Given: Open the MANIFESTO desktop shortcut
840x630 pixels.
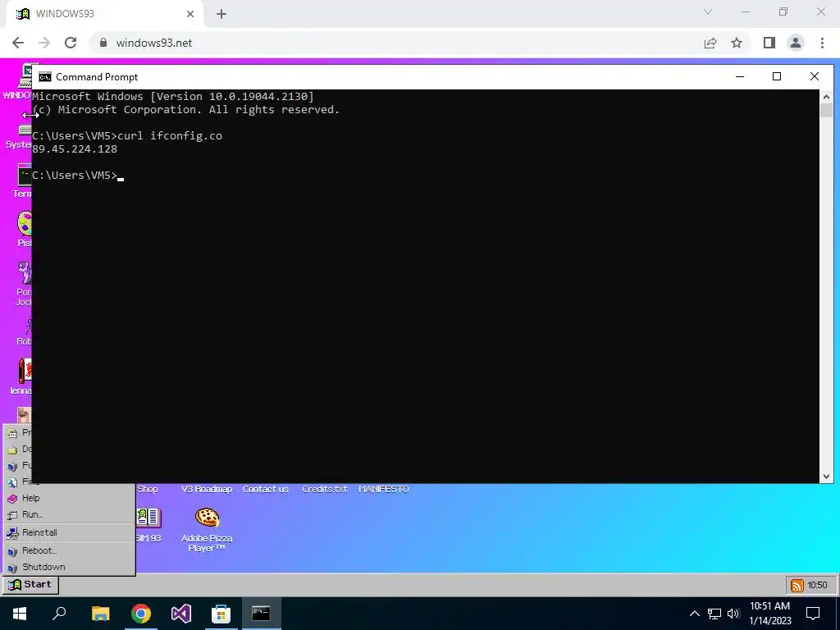Looking at the screenshot, I should [x=384, y=489].
